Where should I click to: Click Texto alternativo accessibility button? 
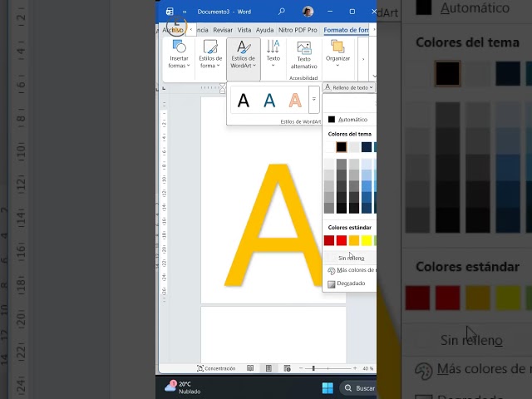click(303, 55)
